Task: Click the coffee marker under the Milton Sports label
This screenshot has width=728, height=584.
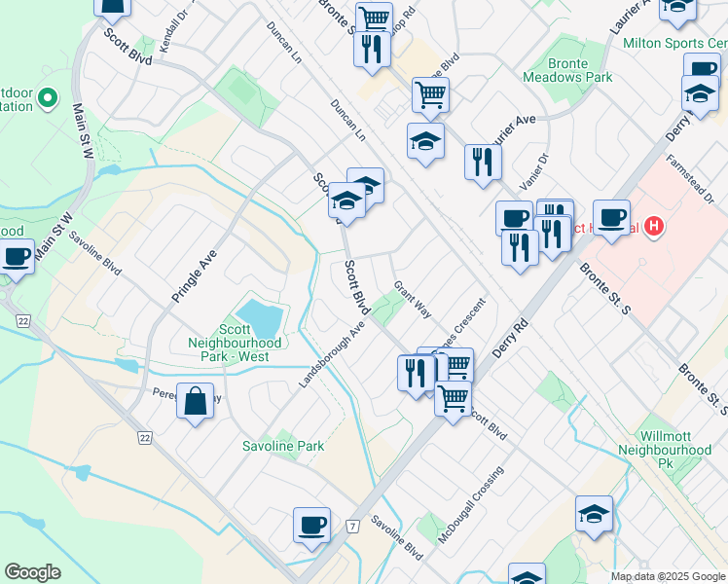Action: tap(702, 66)
